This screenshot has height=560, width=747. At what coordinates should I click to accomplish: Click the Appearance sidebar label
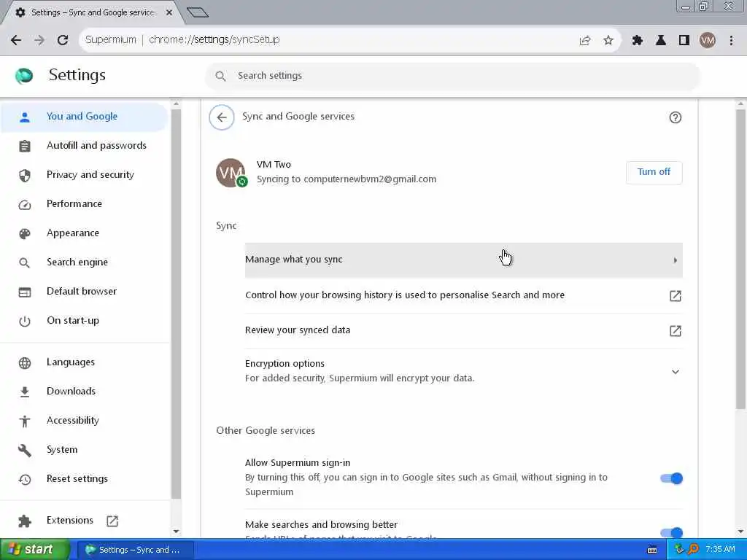coord(73,233)
